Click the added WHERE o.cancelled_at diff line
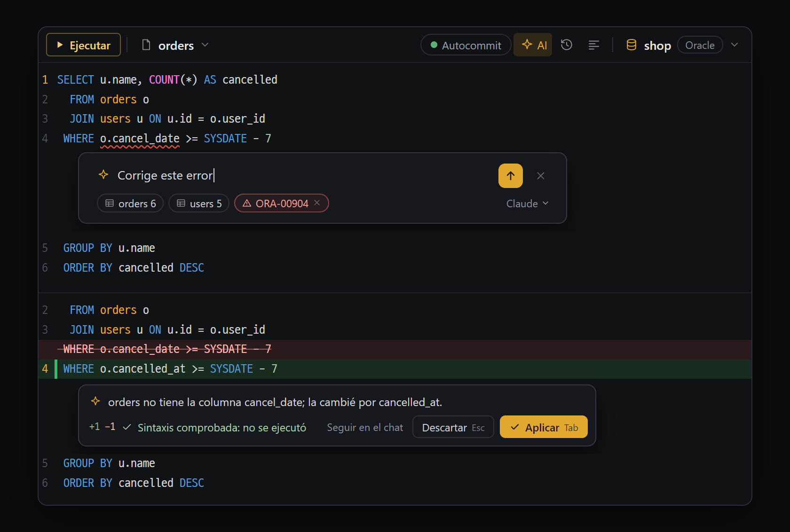790x532 pixels. [395, 369]
